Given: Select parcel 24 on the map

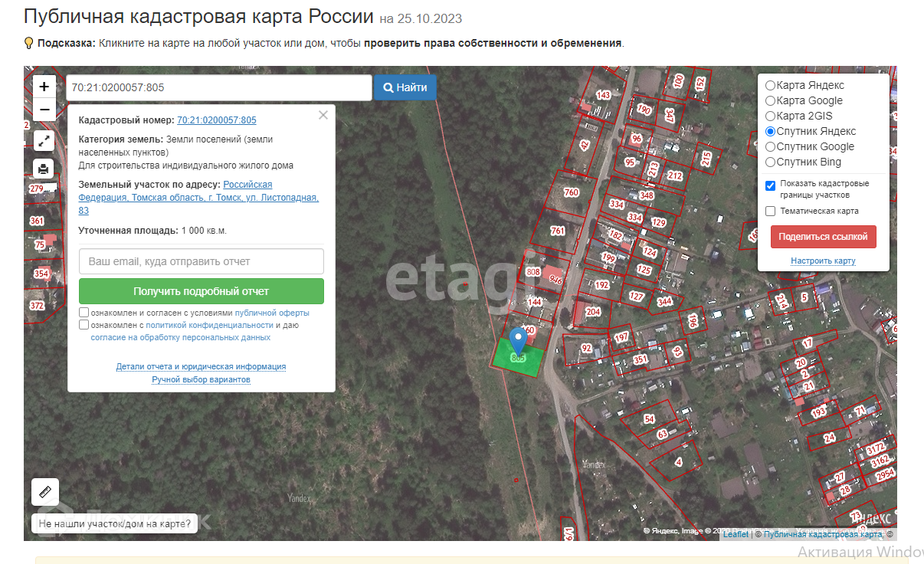Looking at the screenshot, I should pyautogui.click(x=829, y=438).
